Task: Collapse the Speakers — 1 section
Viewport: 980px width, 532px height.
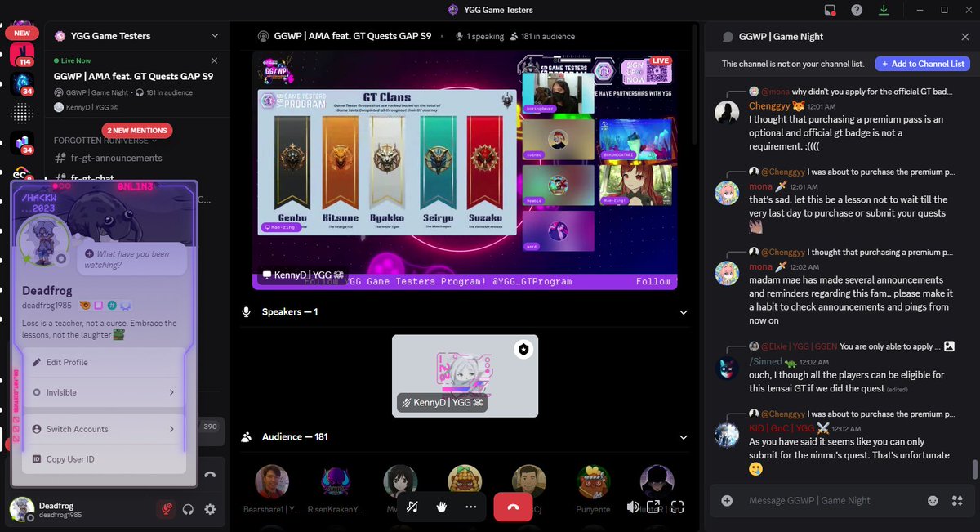Action: [684, 312]
